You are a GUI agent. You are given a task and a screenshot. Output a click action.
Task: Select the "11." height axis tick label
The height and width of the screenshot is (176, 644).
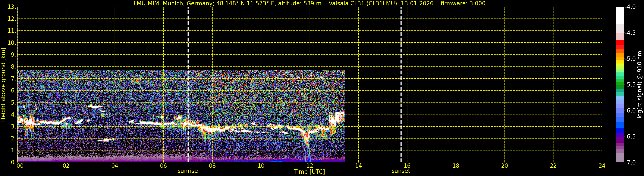coord(12,31)
